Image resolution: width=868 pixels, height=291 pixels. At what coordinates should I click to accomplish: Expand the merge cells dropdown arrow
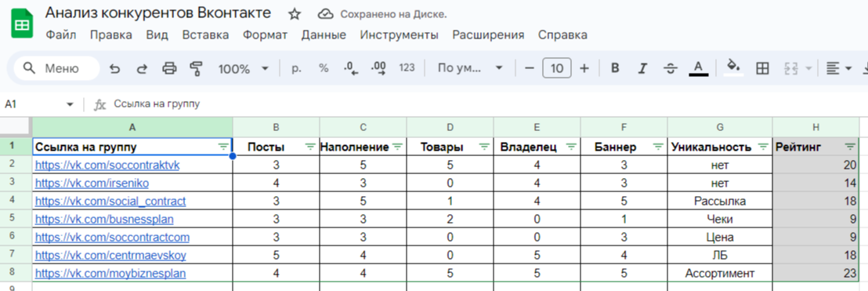click(x=808, y=68)
